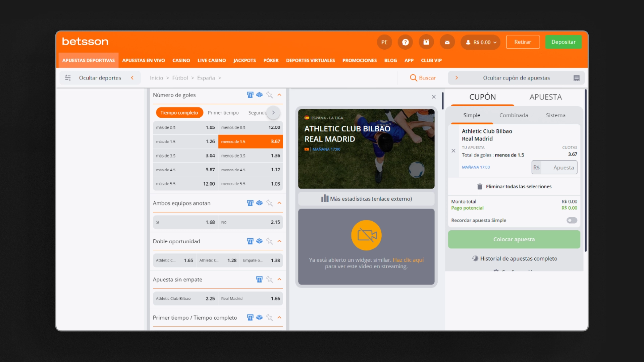
Task: Open the APUESTAS EN VIVO menu
Action: 144,60
